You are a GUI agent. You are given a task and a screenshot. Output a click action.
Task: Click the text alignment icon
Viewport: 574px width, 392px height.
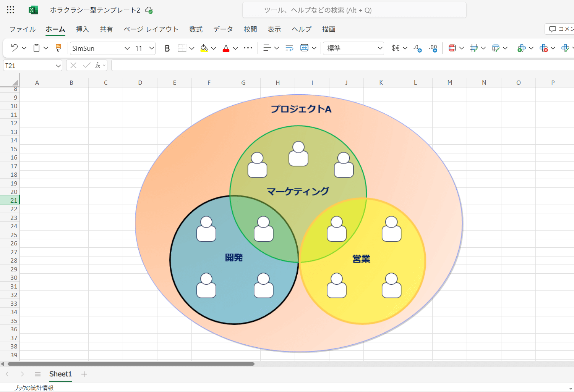pyautogui.click(x=267, y=48)
